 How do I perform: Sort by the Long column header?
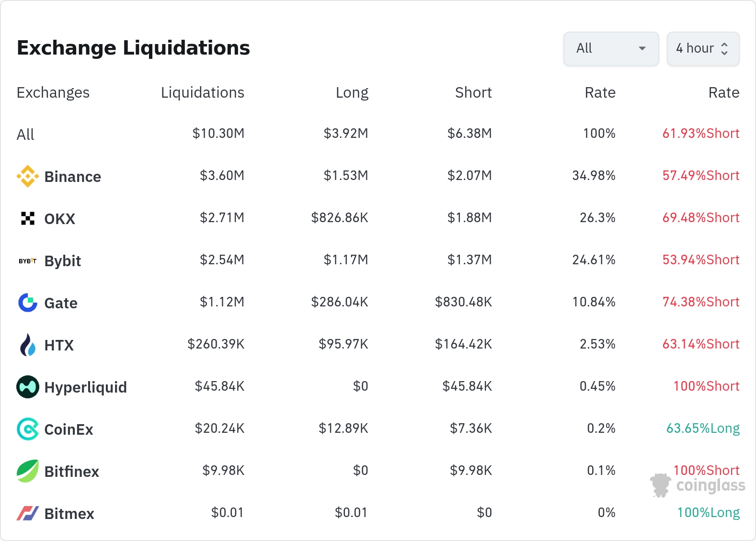click(x=352, y=92)
